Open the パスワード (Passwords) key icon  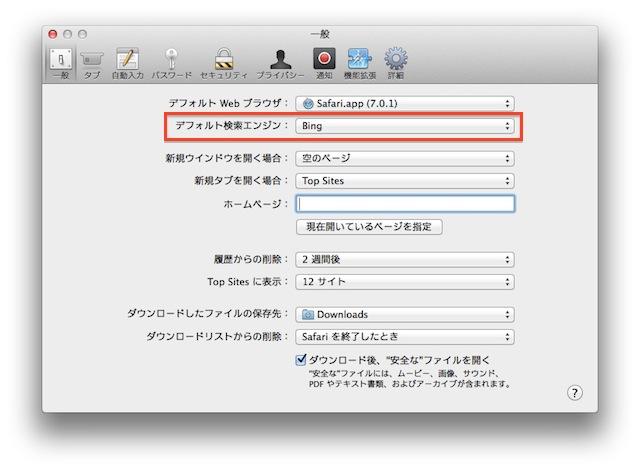(x=171, y=63)
